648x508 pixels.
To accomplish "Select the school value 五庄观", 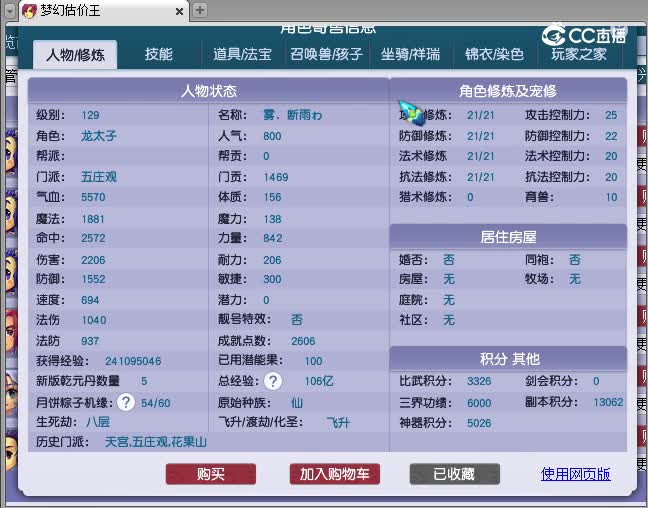I will (99, 177).
